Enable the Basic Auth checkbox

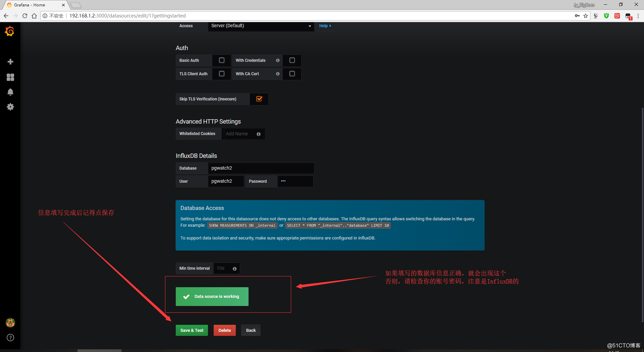[x=222, y=60]
